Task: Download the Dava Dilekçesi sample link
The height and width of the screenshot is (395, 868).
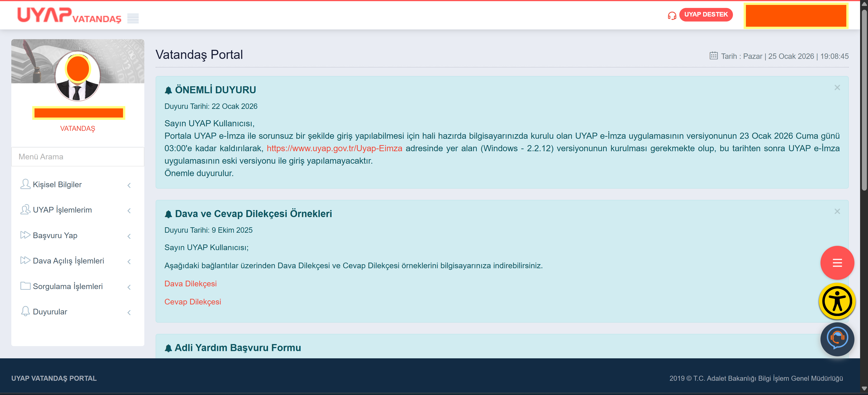Action: pos(190,284)
